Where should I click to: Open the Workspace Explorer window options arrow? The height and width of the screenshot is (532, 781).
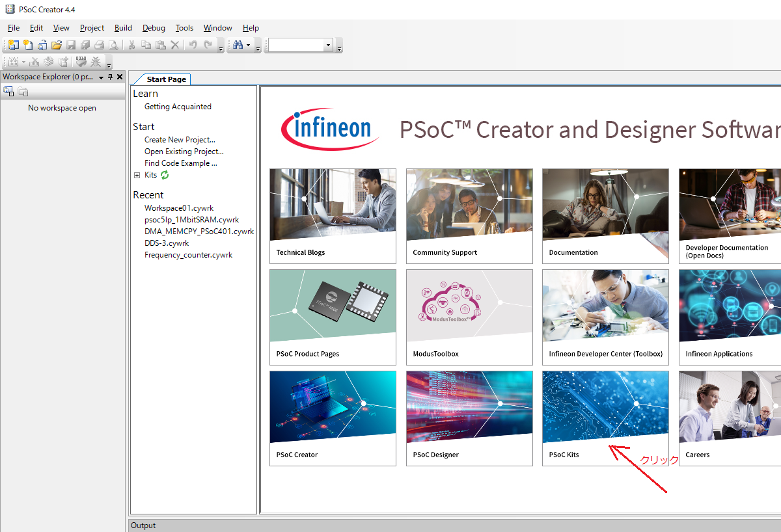(x=102, y=77)
